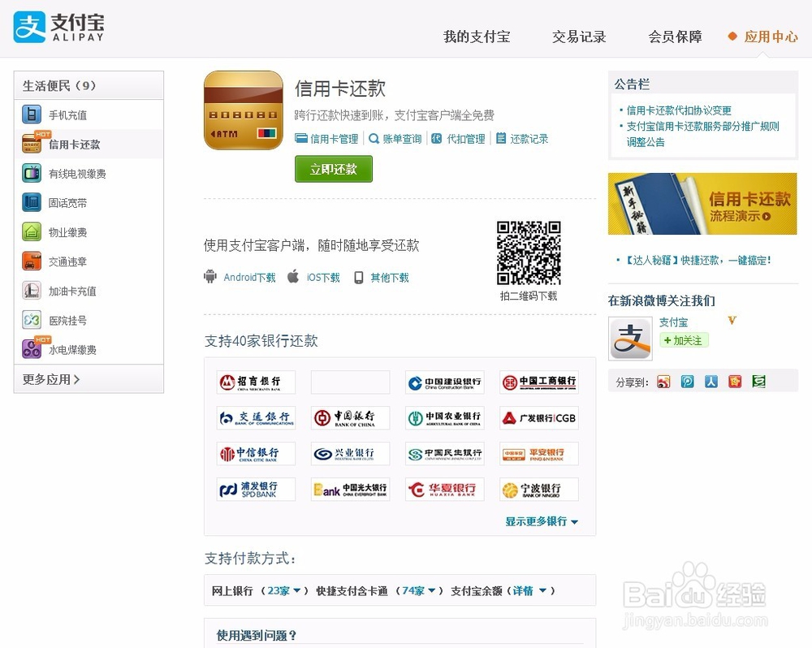
Task: Select 中国银行 bank logo
Action: pos(350,418)
